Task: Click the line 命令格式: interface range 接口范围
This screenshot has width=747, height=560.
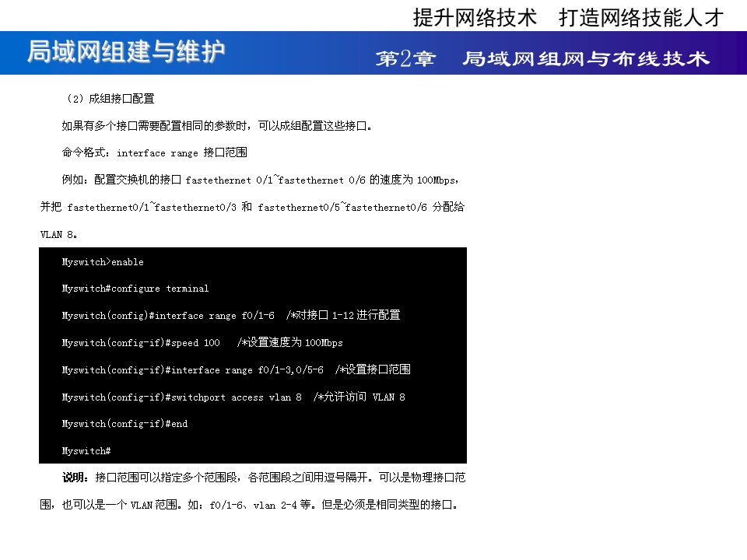Action: click(154, 152)
